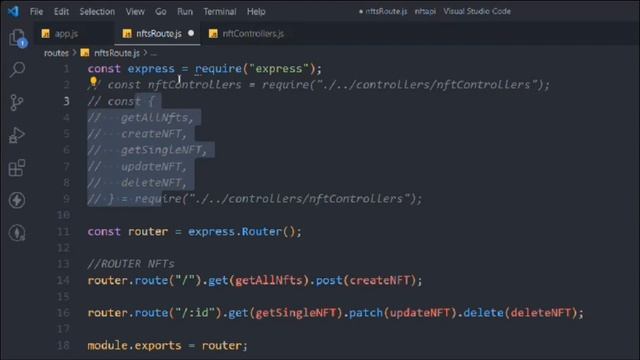
Task: Click the nftControllers.js tab file icon
Action: (213, 33)
